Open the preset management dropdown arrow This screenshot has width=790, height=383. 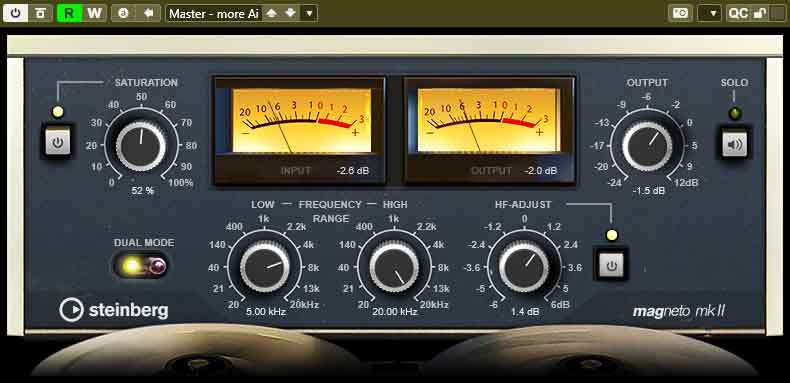309,13
